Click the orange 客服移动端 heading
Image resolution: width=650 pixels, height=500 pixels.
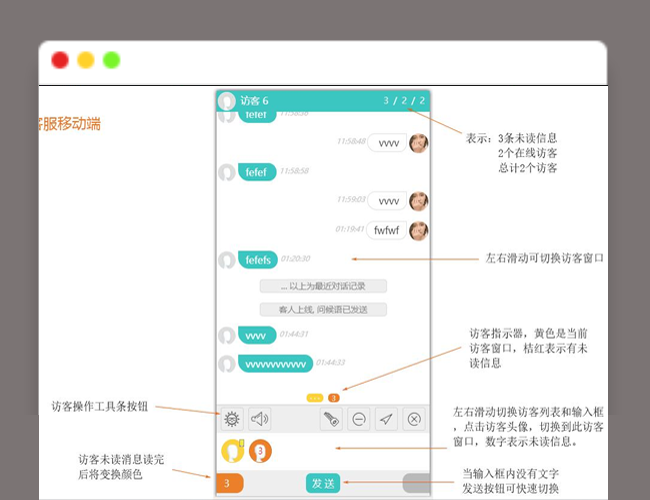[70, 124]
